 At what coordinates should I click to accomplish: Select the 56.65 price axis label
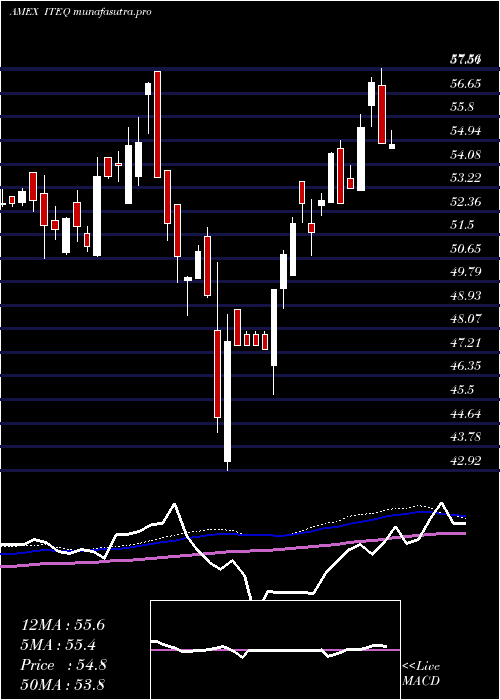click(466, 83)
